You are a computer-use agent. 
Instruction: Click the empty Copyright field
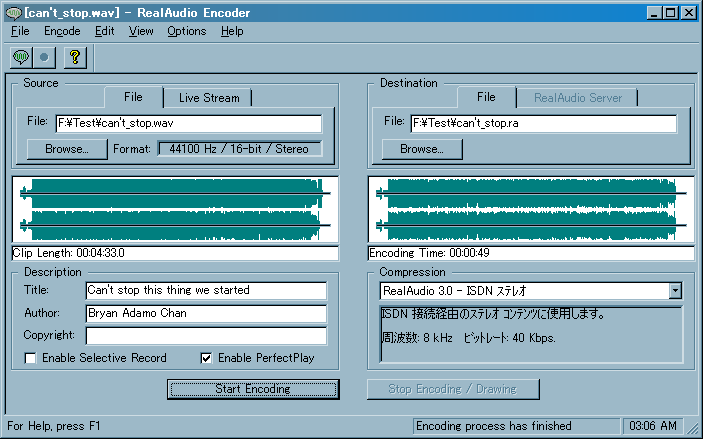(x=206, y=336)
